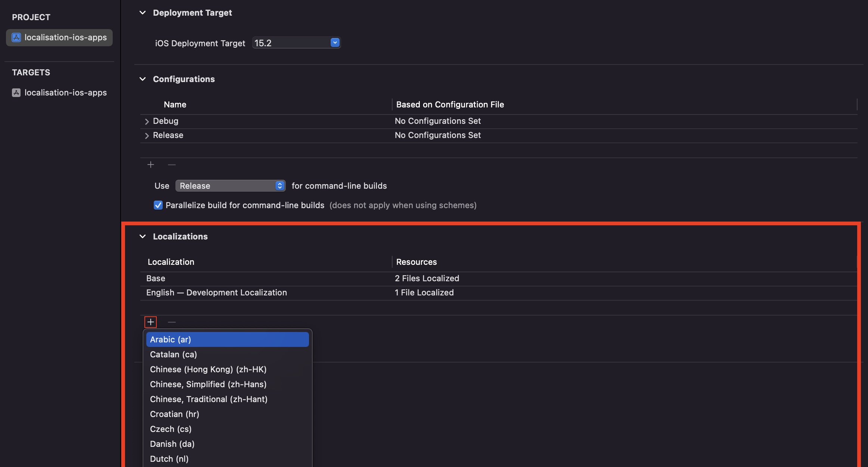868x467 pixels.
Task: Open the Release command-line builds popup
Action: 230,186
